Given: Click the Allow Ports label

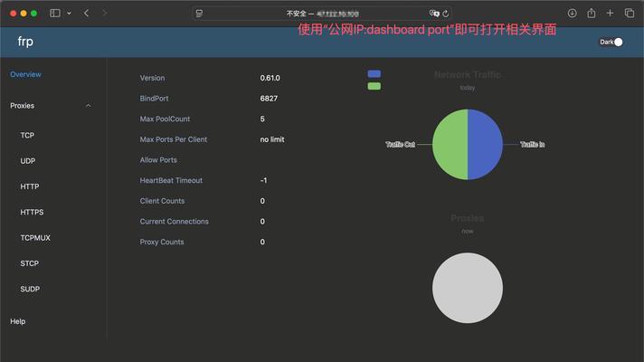Looking at the screenshot, I should 158,160.
